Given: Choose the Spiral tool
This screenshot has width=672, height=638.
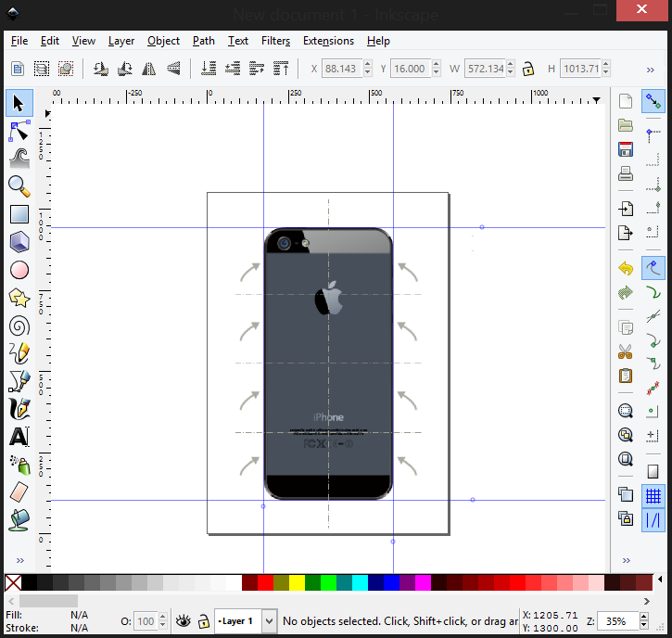Looking at the screenshot, I should 19,325.
